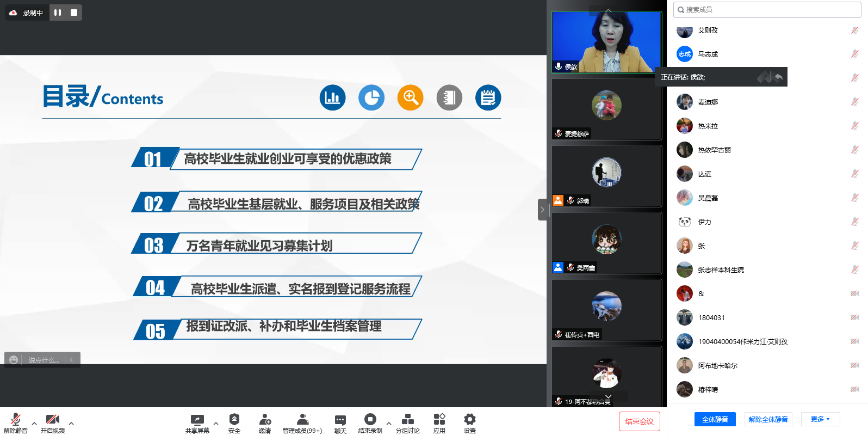Viewport: 868px width, 435px height.
Task: Stop recording via 结束录制 button
Action: pos(370,420)
